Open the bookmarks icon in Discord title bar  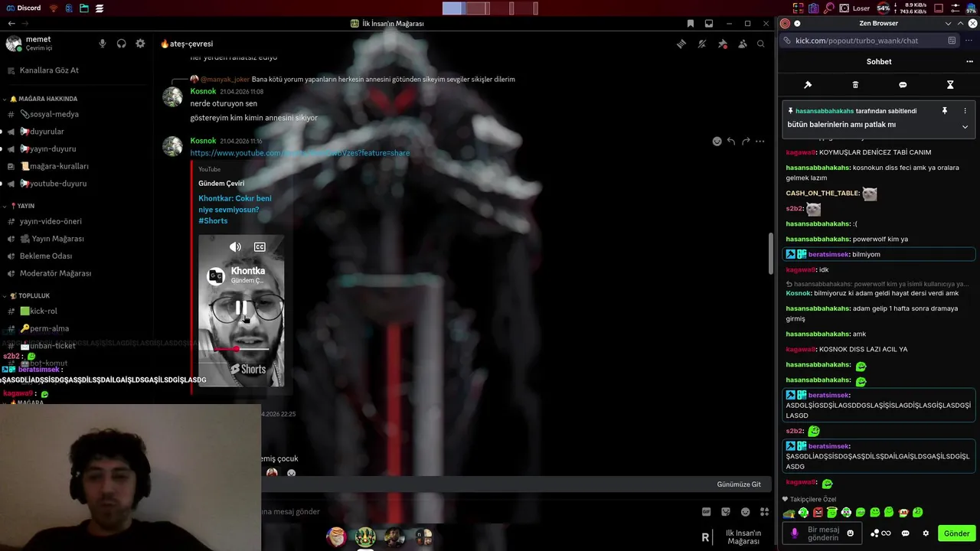(690, 24)
